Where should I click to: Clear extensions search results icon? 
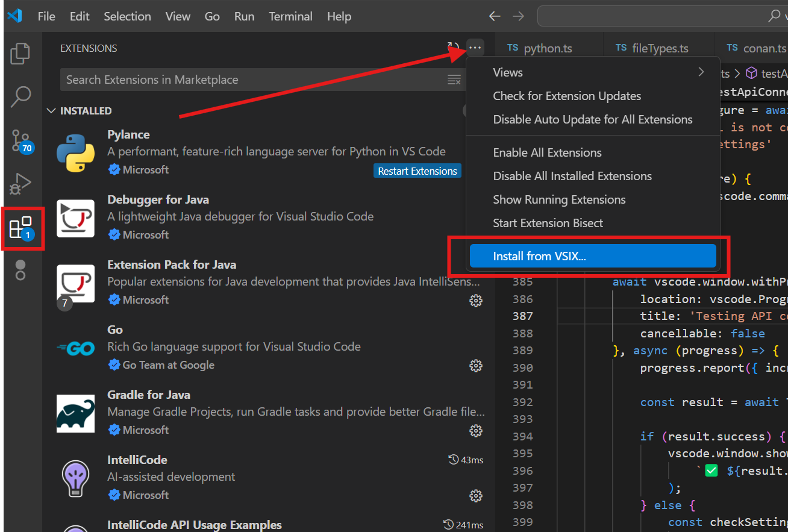tap(454, 80)
